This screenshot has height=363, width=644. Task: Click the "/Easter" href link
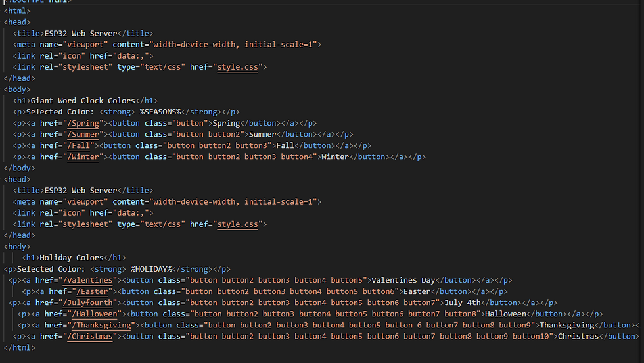93,291
